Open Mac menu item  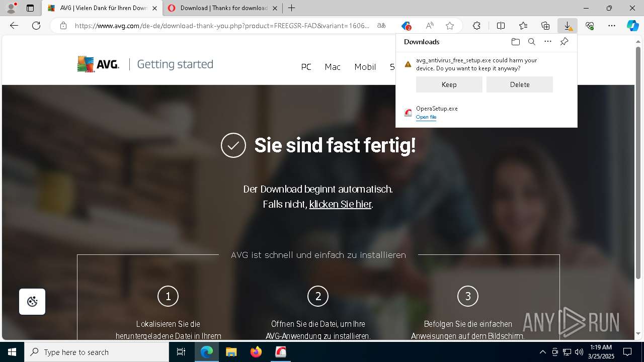click(333, 67)
